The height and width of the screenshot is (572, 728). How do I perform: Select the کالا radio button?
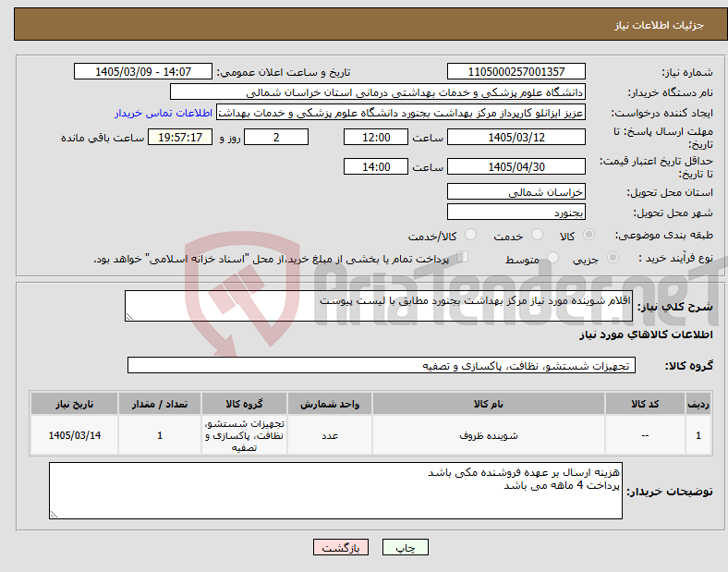pos(588,235)
